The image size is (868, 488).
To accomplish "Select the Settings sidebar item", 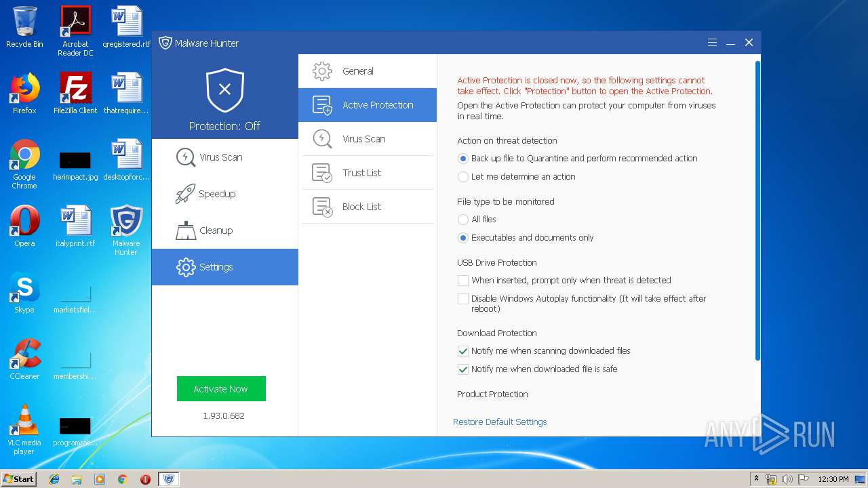I will click(224, 267).
